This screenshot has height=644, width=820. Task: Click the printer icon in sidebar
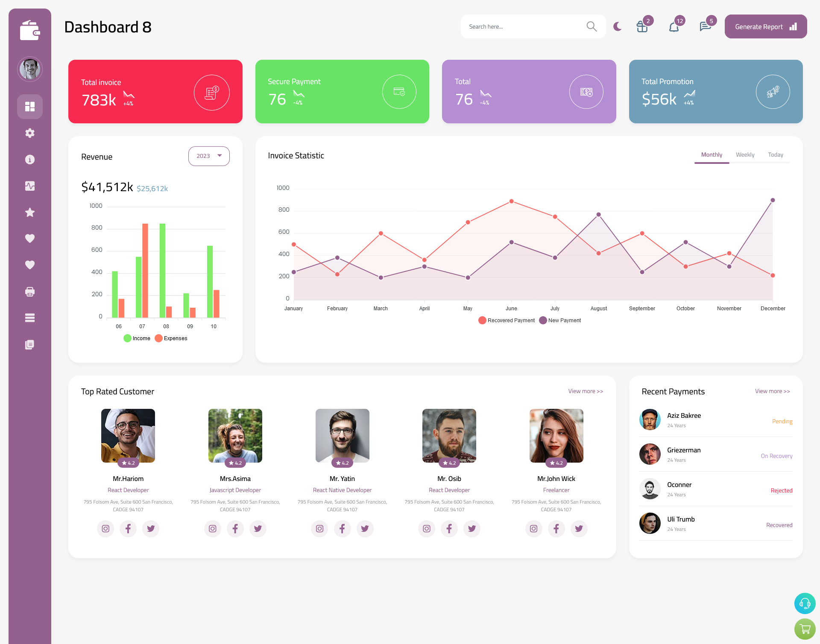[x=30, y=291]
